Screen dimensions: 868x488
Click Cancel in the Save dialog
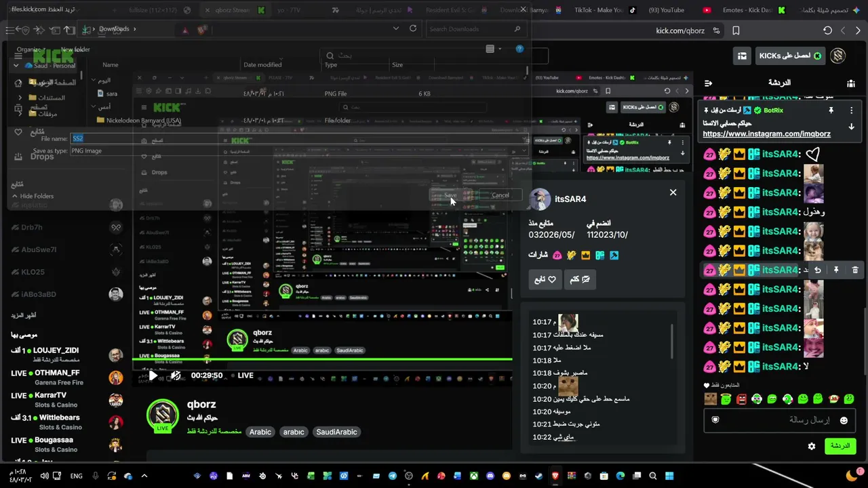point(500,195)
